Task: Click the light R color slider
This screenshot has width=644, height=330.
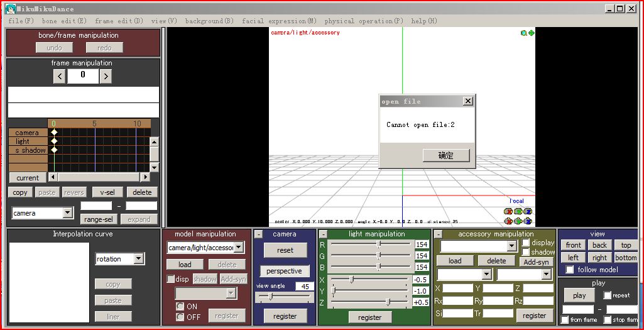Action: [x=371, y=244]
